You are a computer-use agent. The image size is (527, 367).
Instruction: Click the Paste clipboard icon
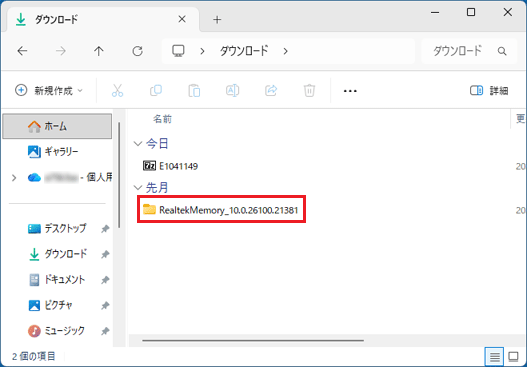coord(194,91)
